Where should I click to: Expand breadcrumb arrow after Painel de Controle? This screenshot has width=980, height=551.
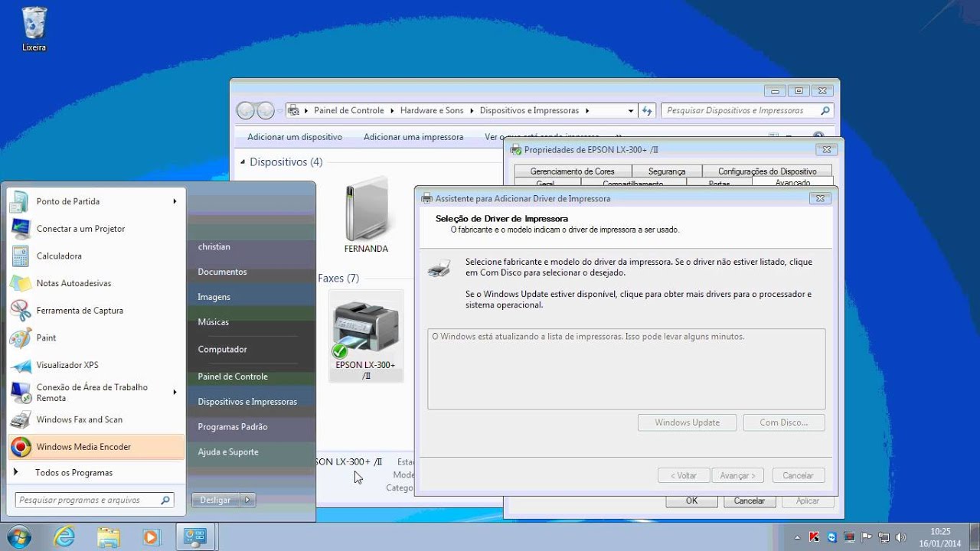(x=392, y=110)
